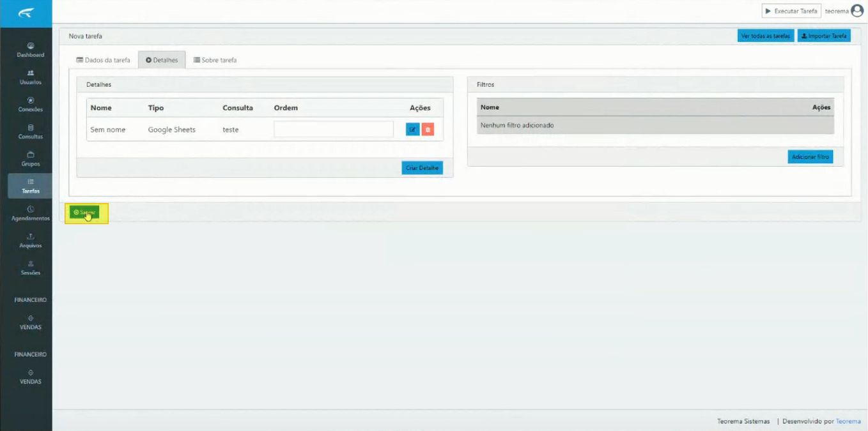Click the 'Sem nome' table cell
Viewport: 868px width, 431px height.
108,130
